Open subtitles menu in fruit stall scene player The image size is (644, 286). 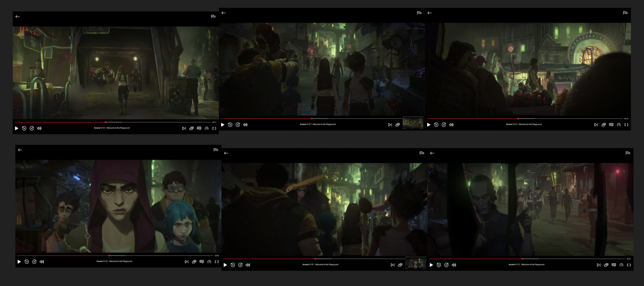[611, 125]
